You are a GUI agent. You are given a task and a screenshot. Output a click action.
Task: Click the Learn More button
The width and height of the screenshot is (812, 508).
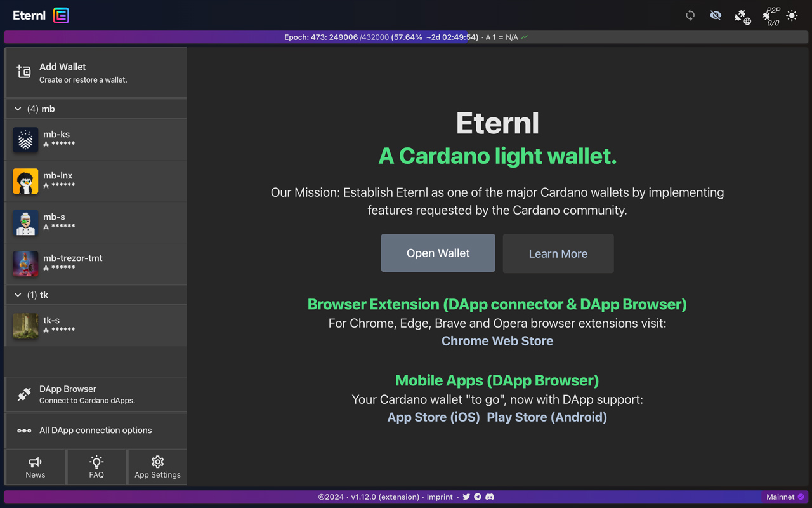[558, 253]
